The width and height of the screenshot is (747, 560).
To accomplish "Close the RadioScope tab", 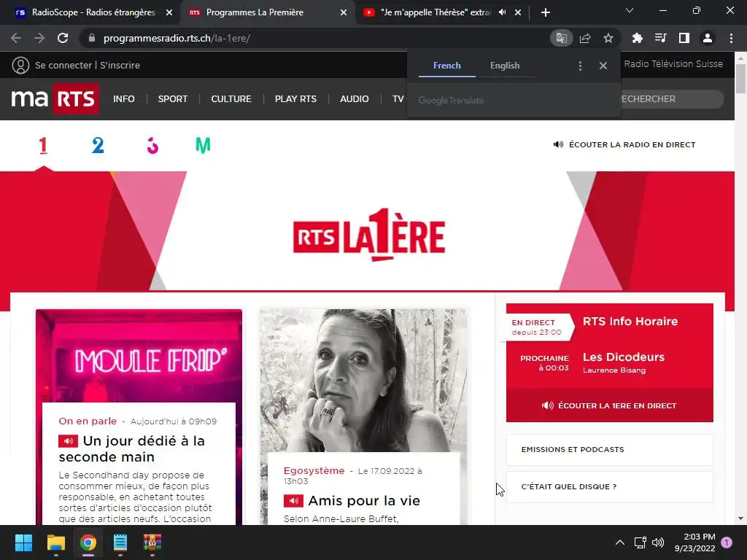I will (169, 12).
